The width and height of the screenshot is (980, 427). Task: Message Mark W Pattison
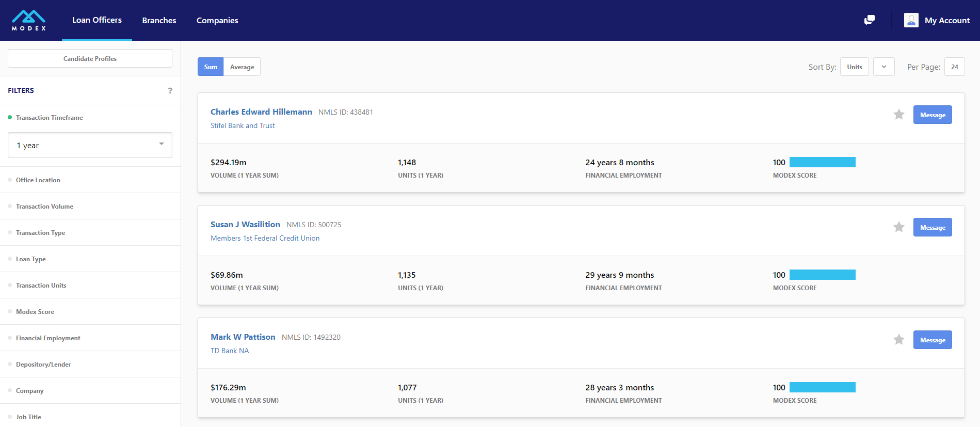point(933,340)
